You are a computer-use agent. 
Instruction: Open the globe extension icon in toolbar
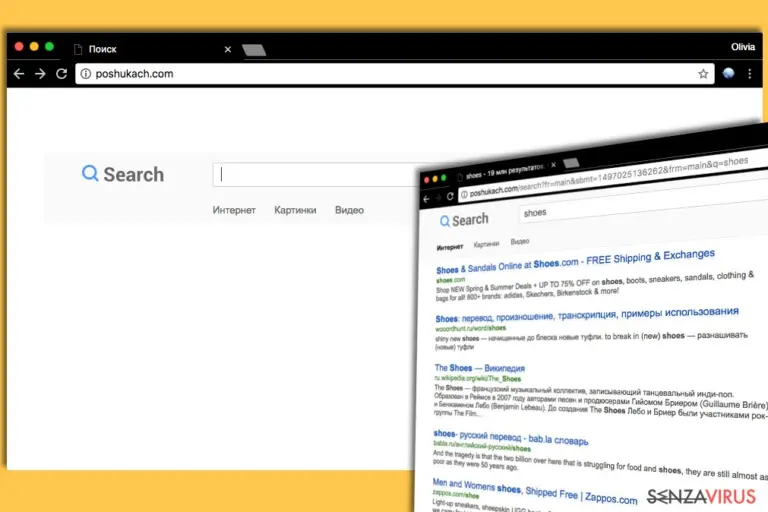pos(728,73)
